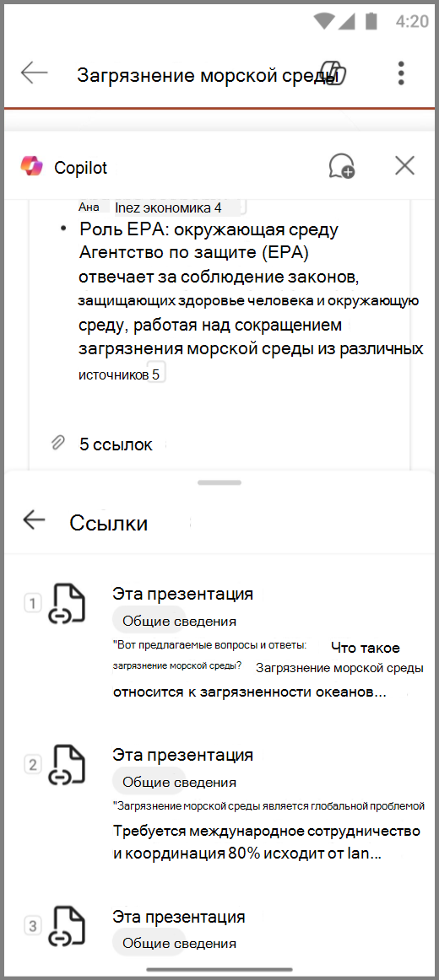Click text 'относится к загрязненности океанов...'

tap(251, 693)
